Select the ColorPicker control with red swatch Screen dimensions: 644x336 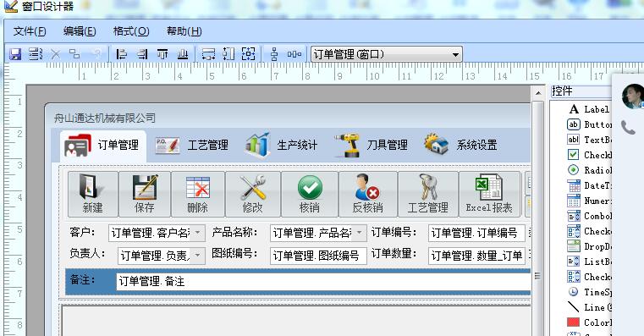(x=589, y=322)
